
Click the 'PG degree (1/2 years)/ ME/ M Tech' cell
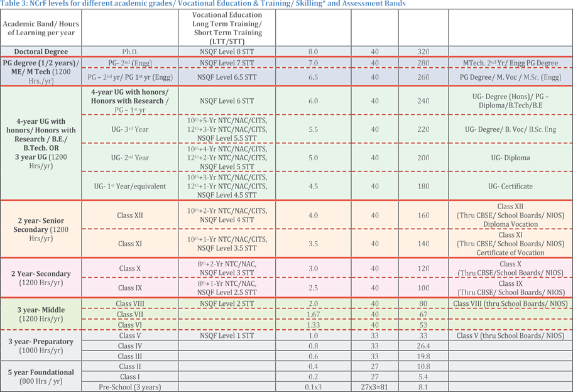[x=41, y=72]
